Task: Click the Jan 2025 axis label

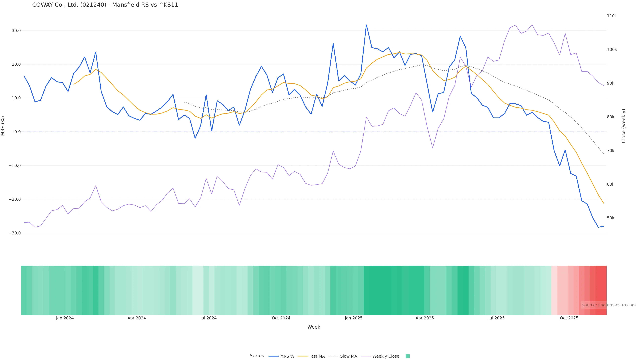Action: pos(354,318)
